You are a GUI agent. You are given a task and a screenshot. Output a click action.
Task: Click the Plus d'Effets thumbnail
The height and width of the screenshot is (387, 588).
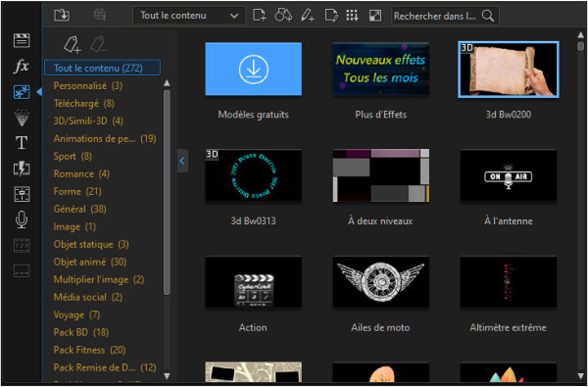(381, 69)
